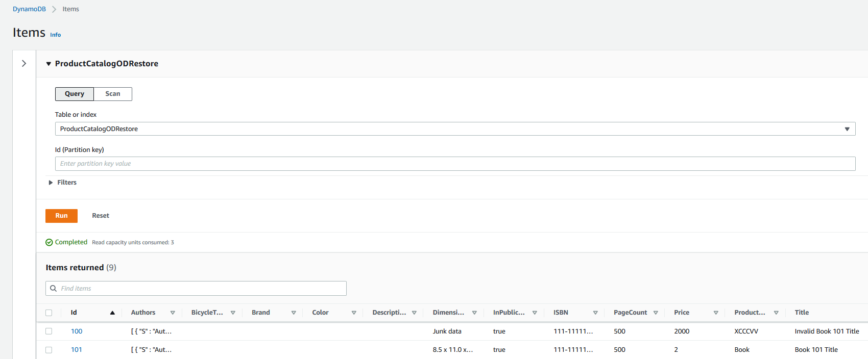Check the row for item 100
Screen dimensions: 868x359
tap(49, 331)
